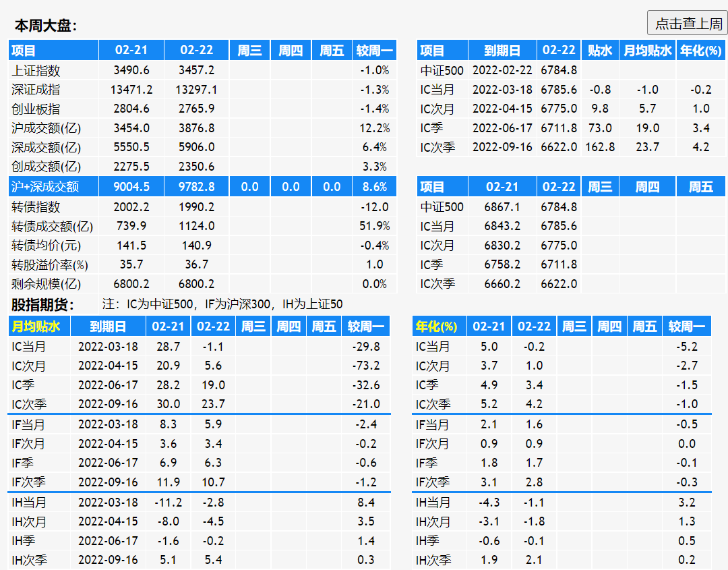The width and height of the screenshot is (728, 570).
Task: Click the IF季 label in 年化 table
Action: (x=427, y=463)
